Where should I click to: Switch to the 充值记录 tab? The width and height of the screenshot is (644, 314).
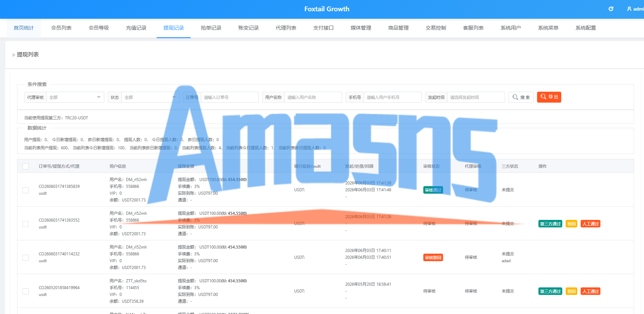click(136, 28)
